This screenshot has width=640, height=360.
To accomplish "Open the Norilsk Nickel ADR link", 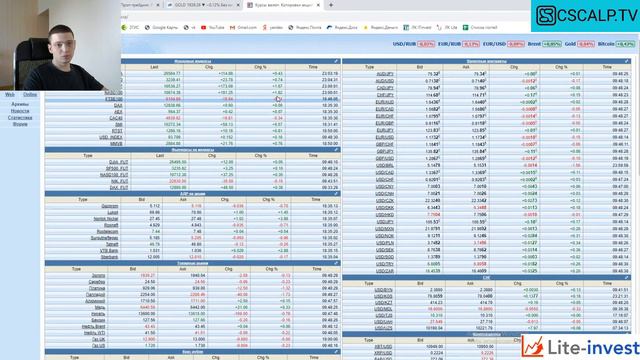I will [x=106, y=219].
